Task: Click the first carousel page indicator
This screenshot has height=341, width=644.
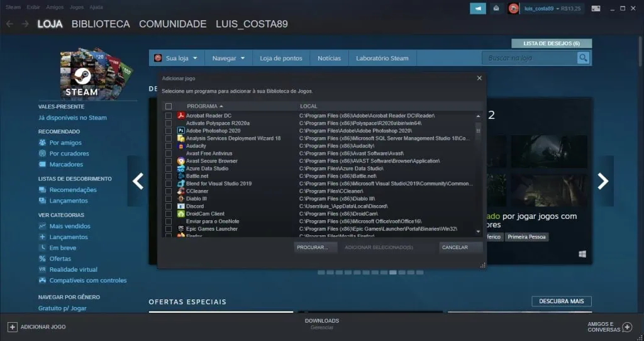Action: 321,272
